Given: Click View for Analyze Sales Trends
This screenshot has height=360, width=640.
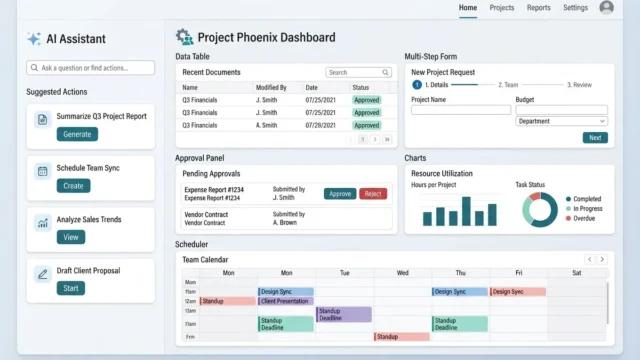Looking at the screenshot, I should tap(71, 237).
